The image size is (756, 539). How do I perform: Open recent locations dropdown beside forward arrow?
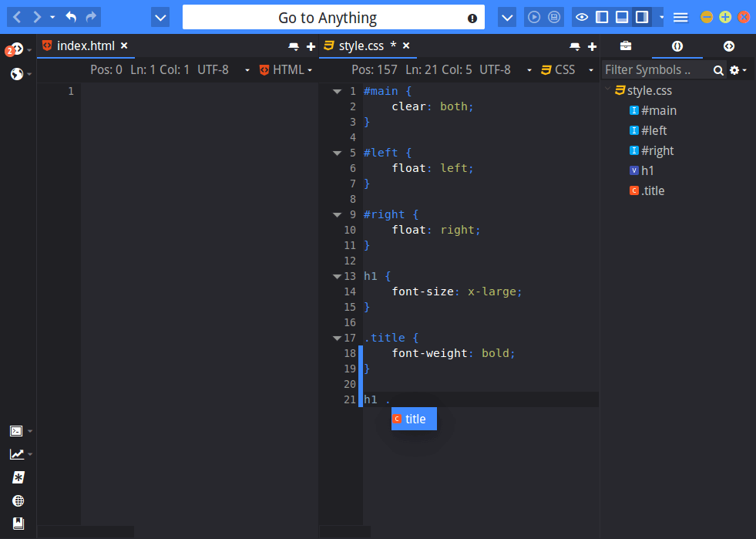coord(52,18)
